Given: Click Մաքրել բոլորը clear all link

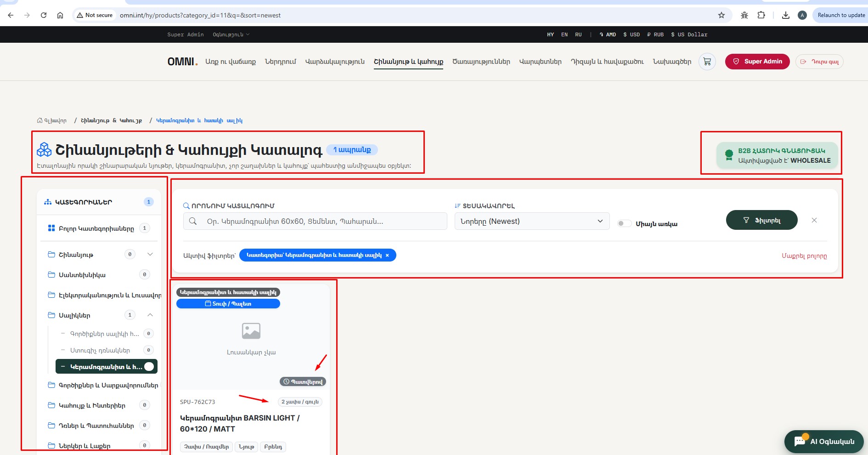Looking at the screenshot, I should click(804, 256).
